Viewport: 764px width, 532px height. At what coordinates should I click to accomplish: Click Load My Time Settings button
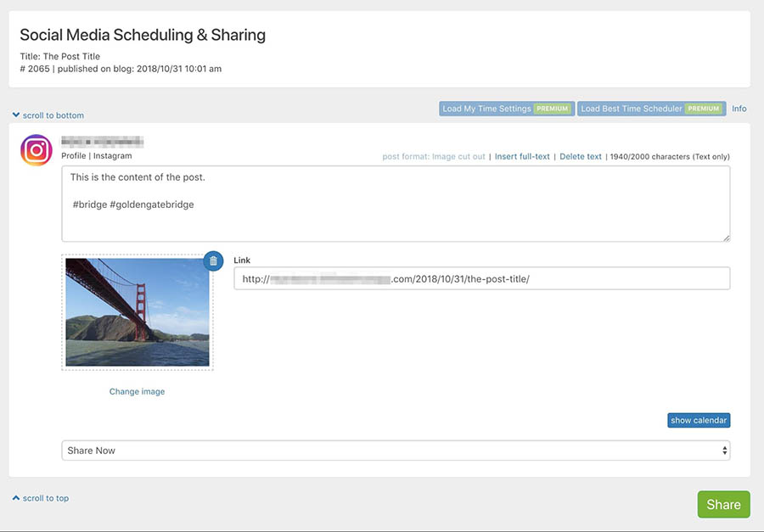(506, 109)
